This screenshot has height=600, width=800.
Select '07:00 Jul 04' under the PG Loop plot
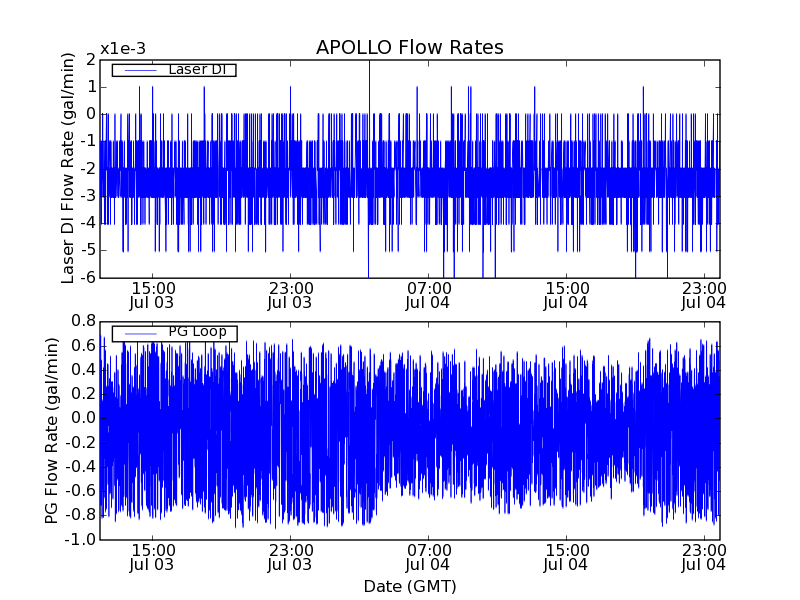point(428,558)
